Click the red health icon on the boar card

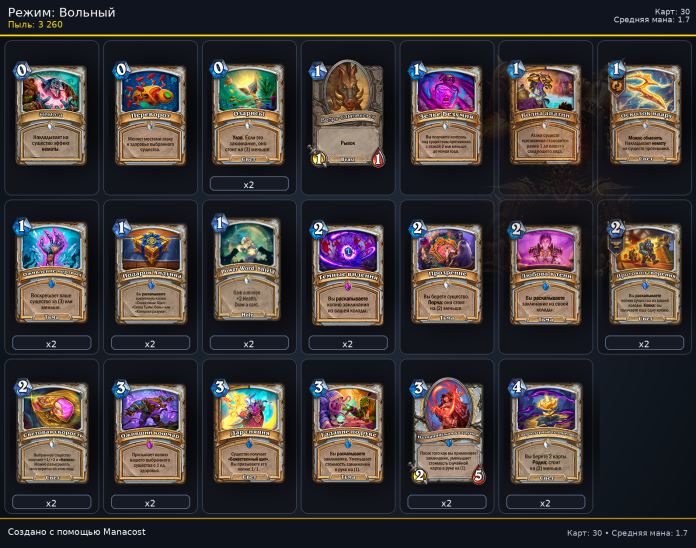click(x=378, y=159)
